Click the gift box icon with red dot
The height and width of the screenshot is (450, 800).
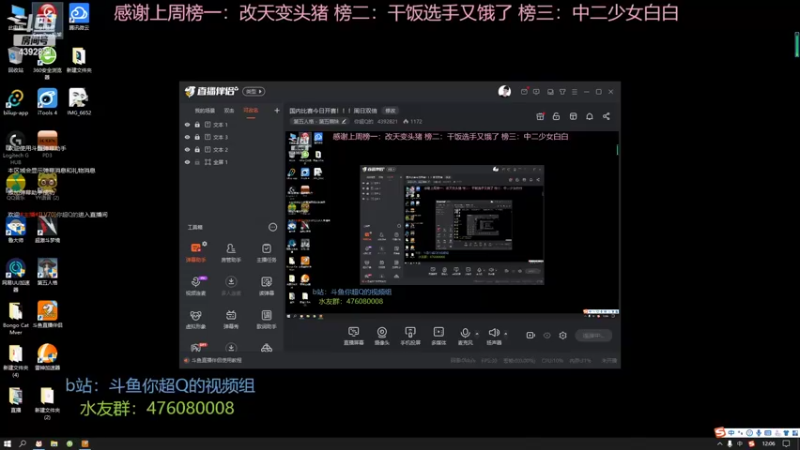[540, 116]
